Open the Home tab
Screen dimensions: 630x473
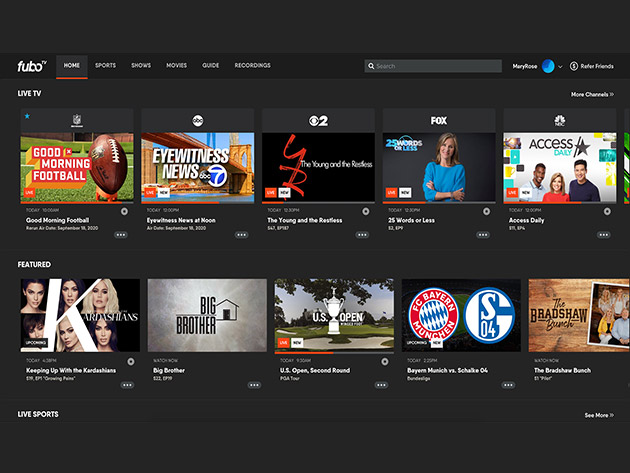[x=72, y=66]
